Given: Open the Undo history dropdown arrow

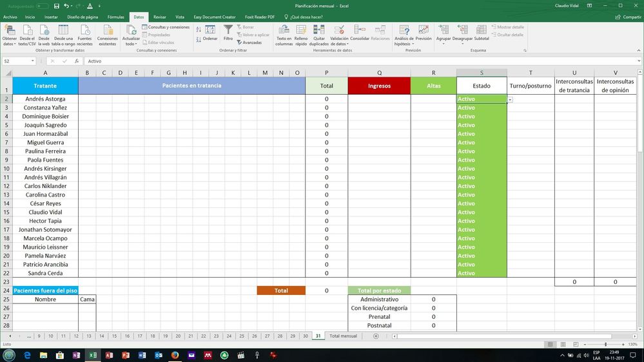Looking at the screenshot, I should 72,6.
